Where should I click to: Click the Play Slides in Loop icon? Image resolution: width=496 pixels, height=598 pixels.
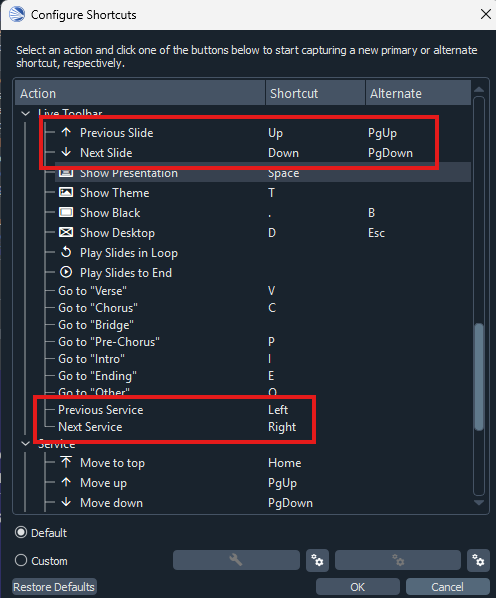click(x=66, y=252)
